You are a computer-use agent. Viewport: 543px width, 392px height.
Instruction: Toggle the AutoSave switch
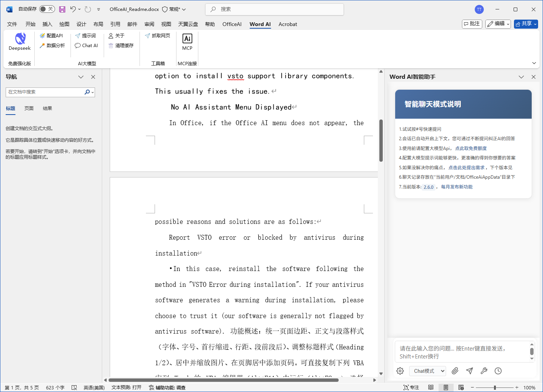pos(47,9)
